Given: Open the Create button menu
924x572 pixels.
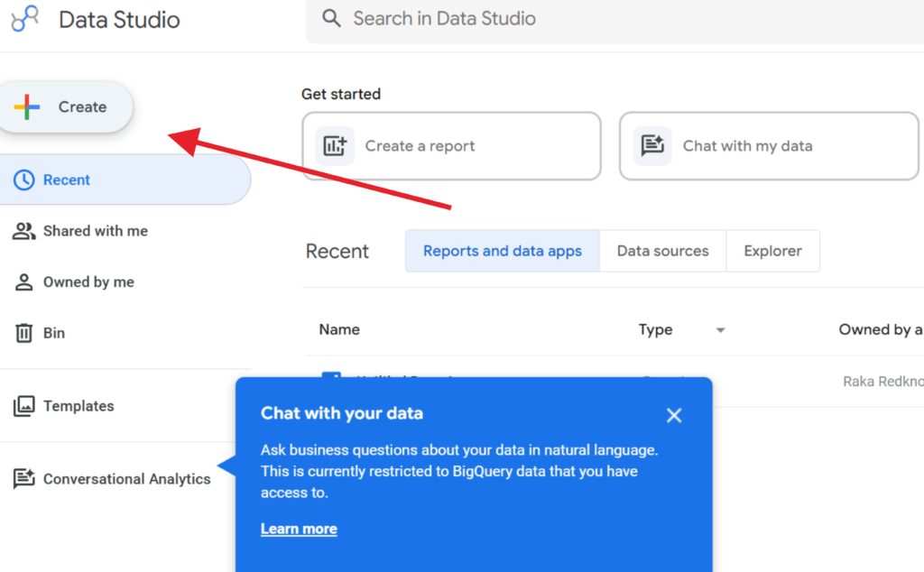Looking at the screenshot, I should tap(65, 106).
